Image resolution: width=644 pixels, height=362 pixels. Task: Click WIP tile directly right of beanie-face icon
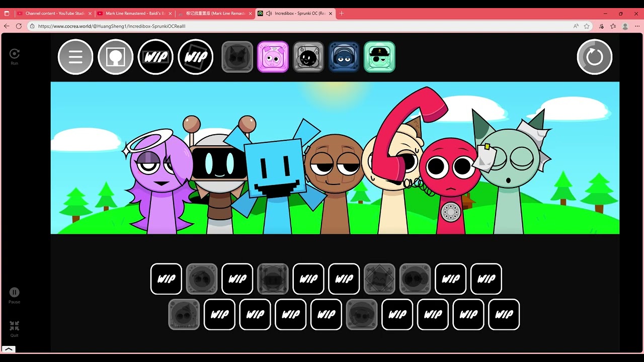pyautogui.click(x=397, y=314)
